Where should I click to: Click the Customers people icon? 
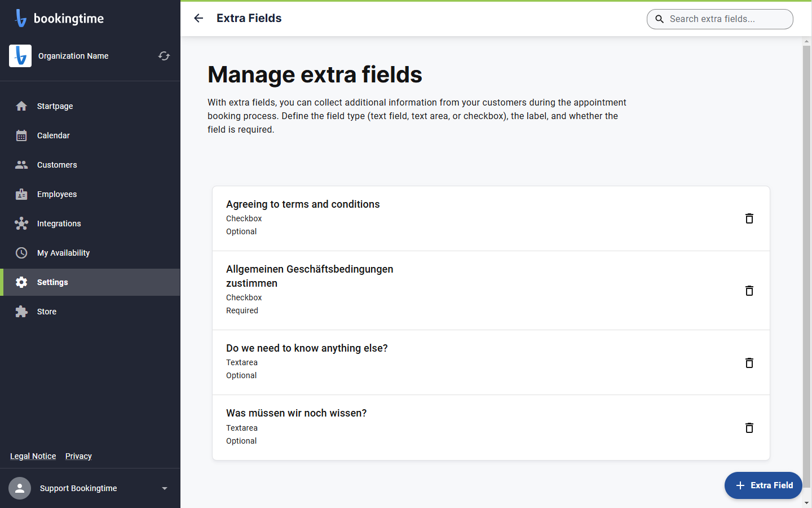pyautogui.click(x=21, y=165)
